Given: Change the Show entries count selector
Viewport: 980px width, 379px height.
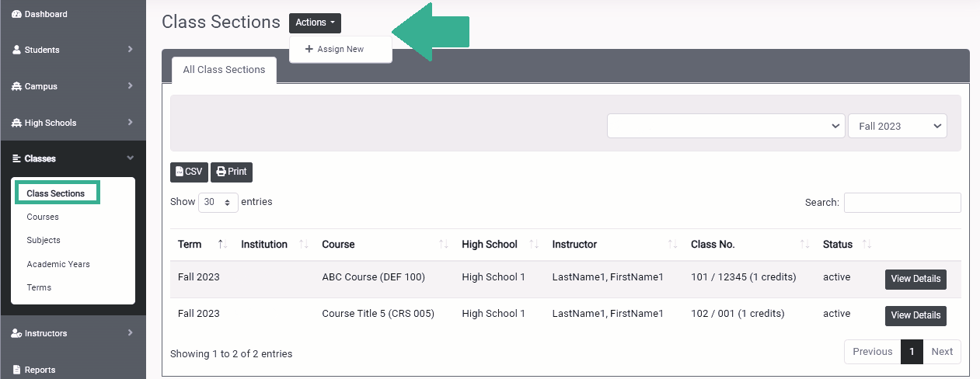Looking at the screenshot, I should pyautogui.click(x=218, y=202).
